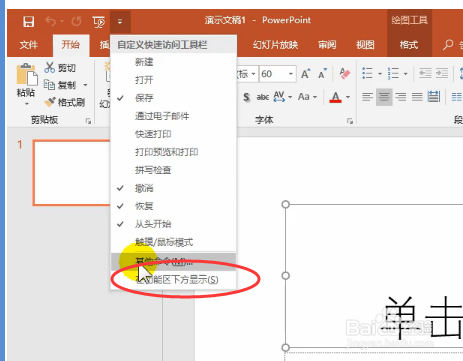Open the font color dropdown arrow
This screenshot has width=463, height=361.
point(348,97)
